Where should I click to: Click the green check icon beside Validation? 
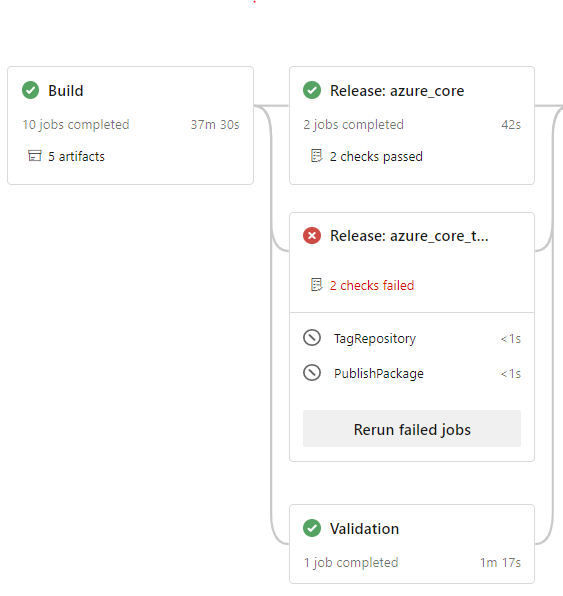click(312, 528)
